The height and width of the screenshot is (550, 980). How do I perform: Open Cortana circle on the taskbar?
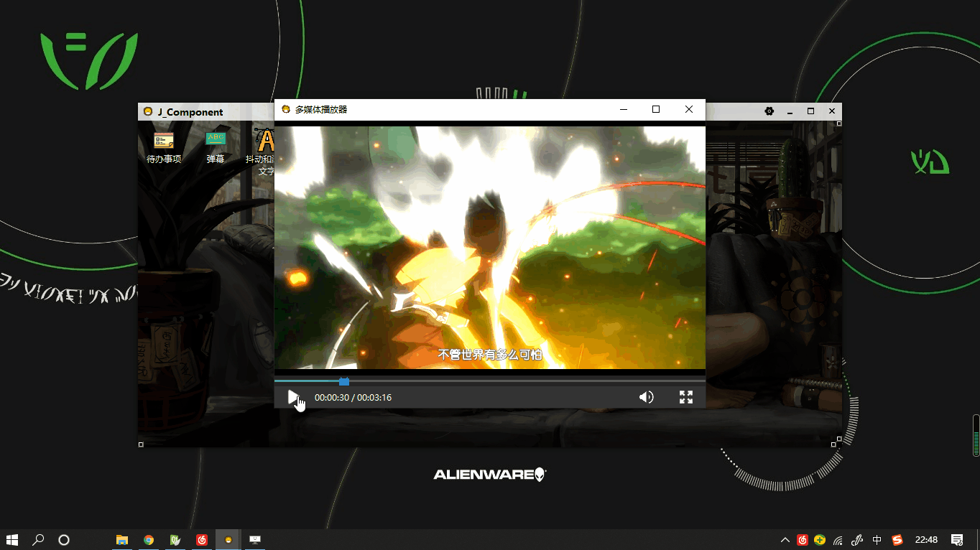(x=64, y=540)
